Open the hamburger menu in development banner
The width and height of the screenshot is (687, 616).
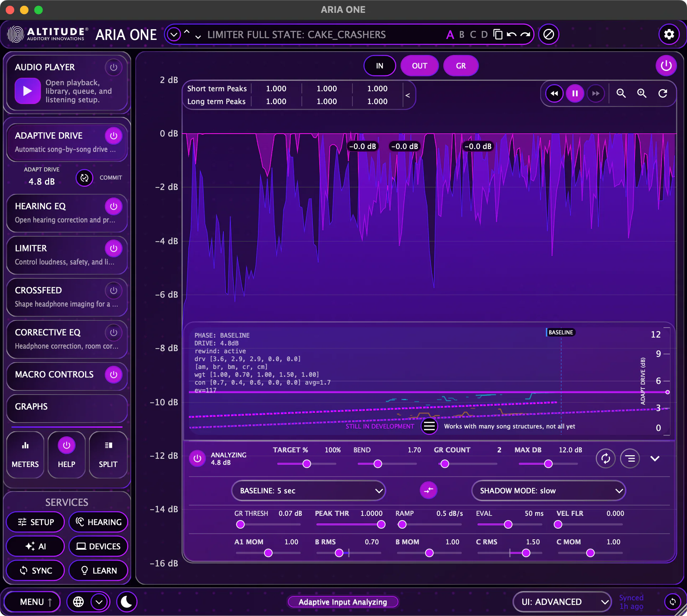click(x=429, y=426)
